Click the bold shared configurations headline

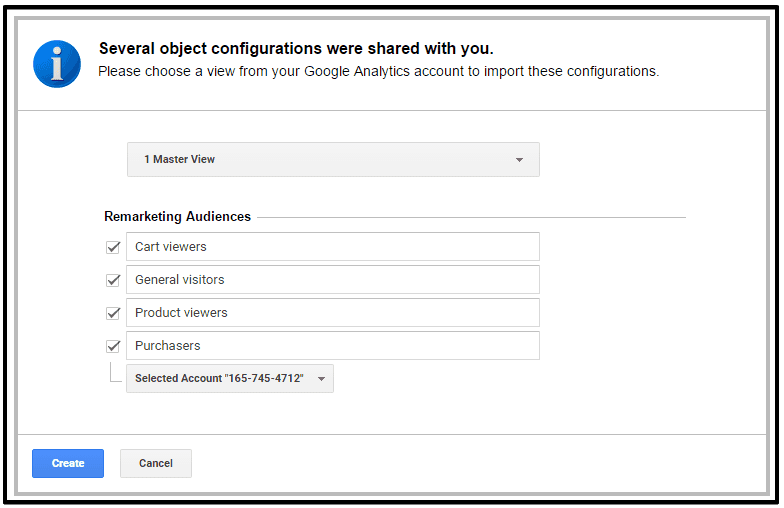pyautogui.click(x=296, y=49)
